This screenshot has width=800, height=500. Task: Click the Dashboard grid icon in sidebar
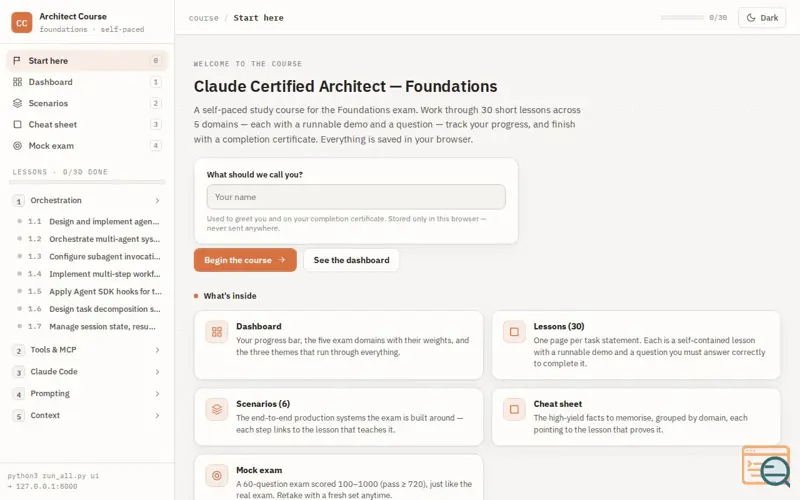point(17,82)
